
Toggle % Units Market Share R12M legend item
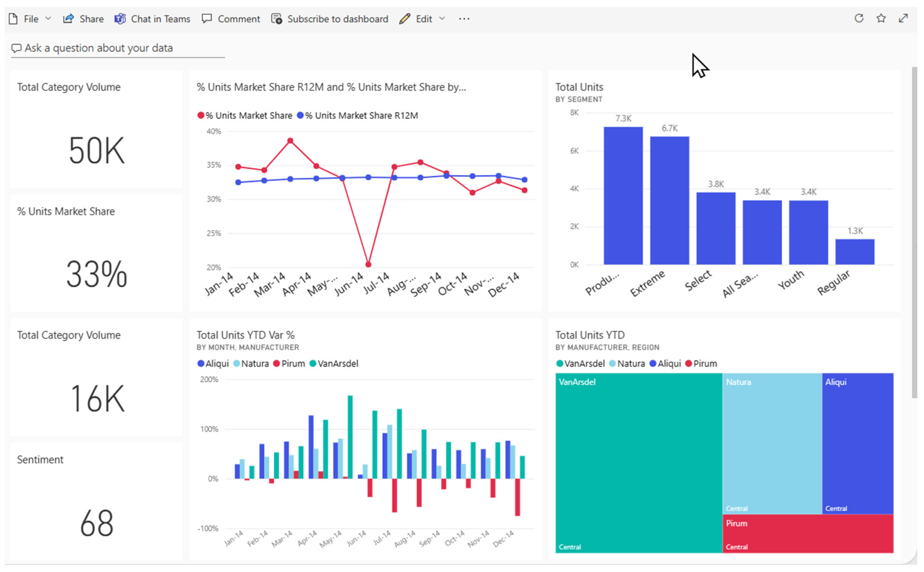[x=357, y=115]
